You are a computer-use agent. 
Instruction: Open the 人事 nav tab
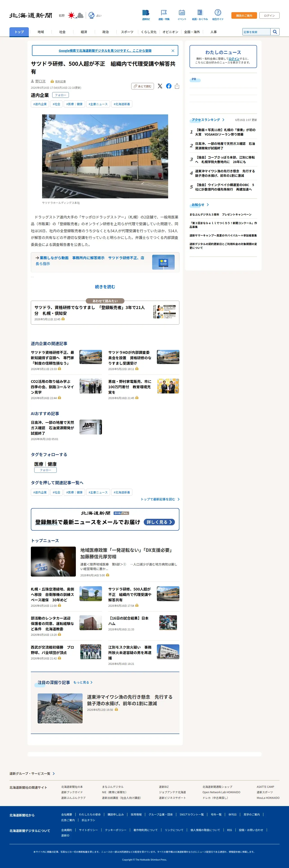pos(214,32)
